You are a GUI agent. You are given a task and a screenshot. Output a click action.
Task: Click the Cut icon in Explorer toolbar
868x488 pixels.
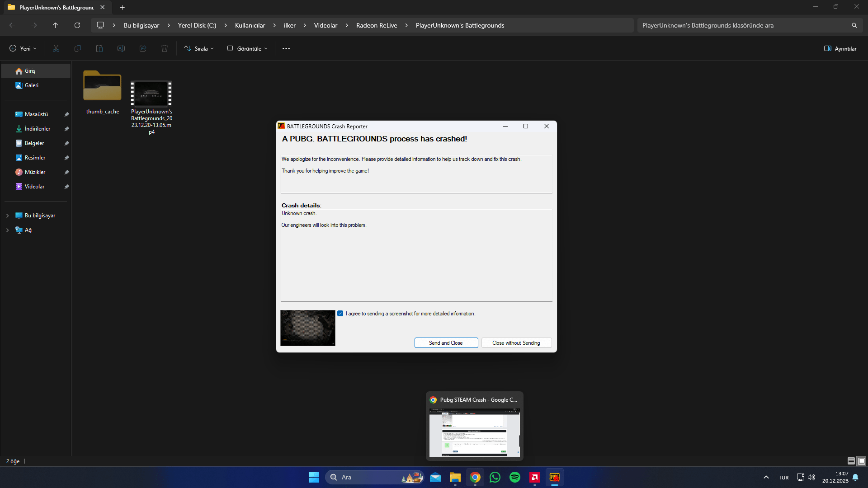[x=56, y=48]
